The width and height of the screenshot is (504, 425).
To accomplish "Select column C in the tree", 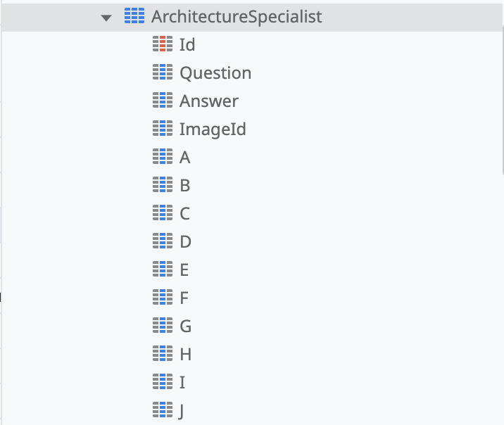I will 185,214.
